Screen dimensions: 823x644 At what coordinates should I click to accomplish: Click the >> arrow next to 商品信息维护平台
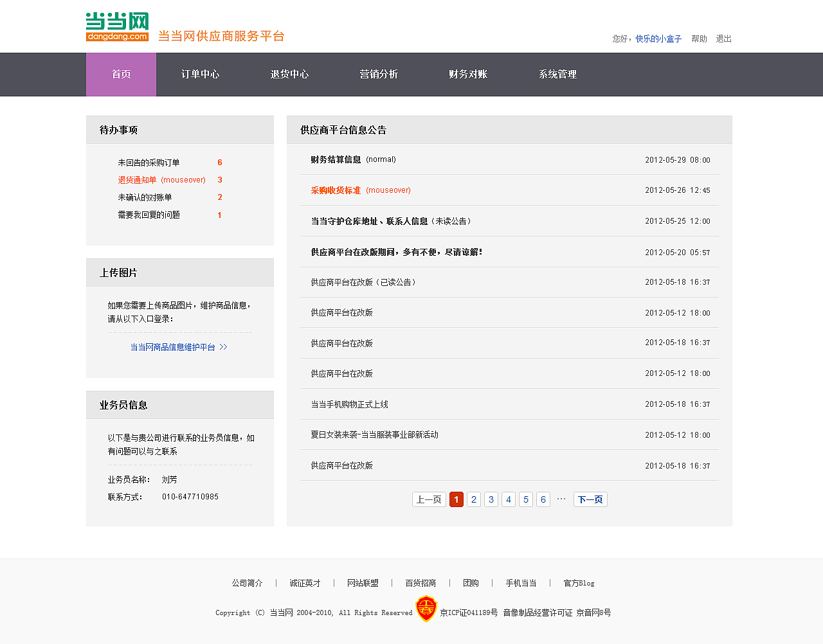tap(223, 346)
